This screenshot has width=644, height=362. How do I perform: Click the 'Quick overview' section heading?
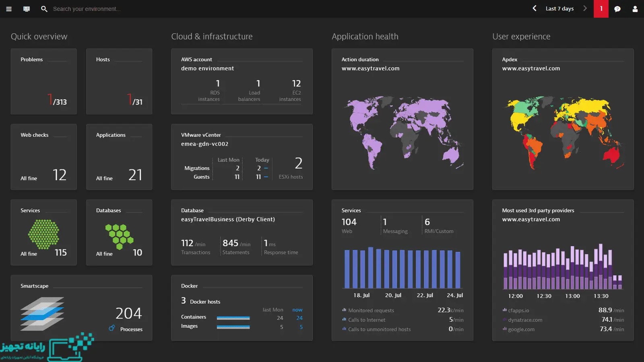39,36
